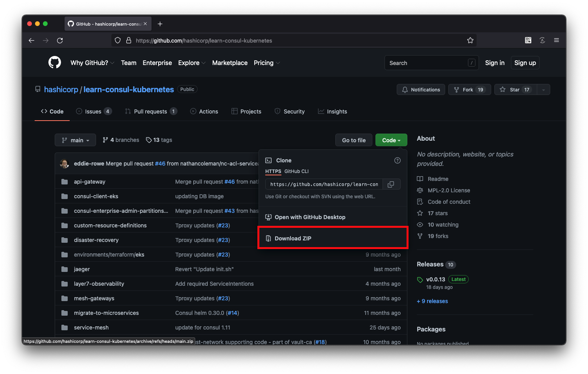Bookmark this page with the star icon

470,41
